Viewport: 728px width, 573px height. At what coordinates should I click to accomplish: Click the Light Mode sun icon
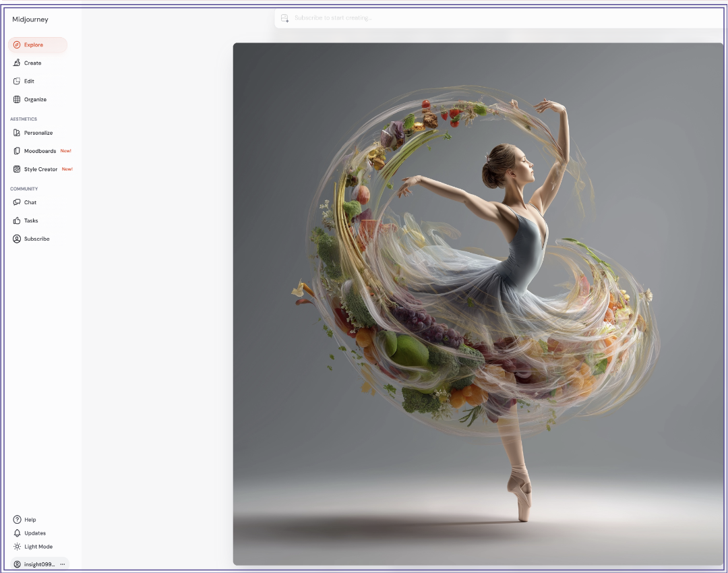[17, 547]
